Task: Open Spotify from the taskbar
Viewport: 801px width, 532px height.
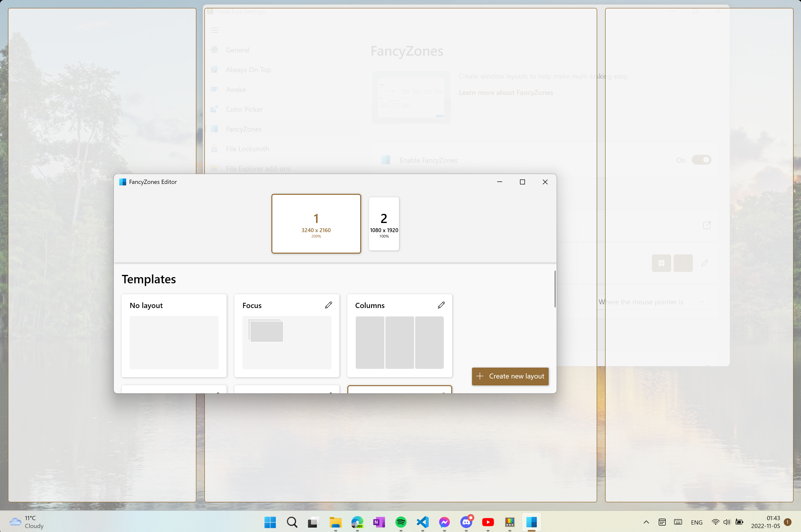Action: coord(401,522)
